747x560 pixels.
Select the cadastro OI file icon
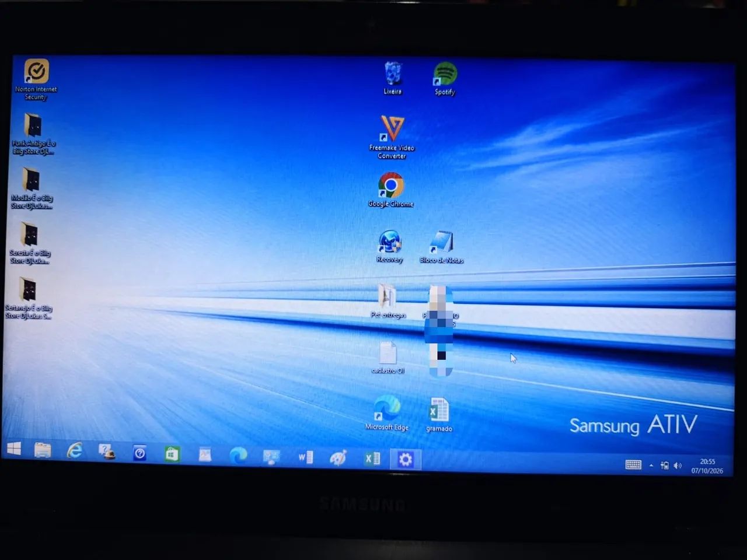(x=388, y=358)
